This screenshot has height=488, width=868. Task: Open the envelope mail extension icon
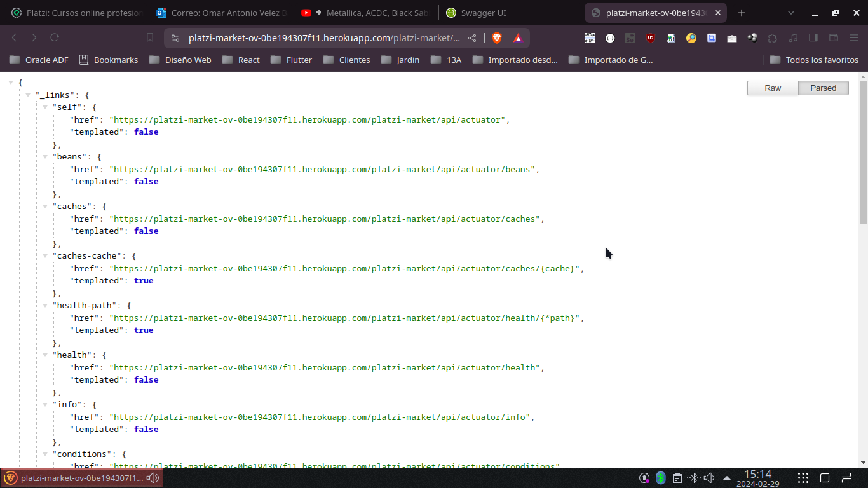(x=732, y=38)
